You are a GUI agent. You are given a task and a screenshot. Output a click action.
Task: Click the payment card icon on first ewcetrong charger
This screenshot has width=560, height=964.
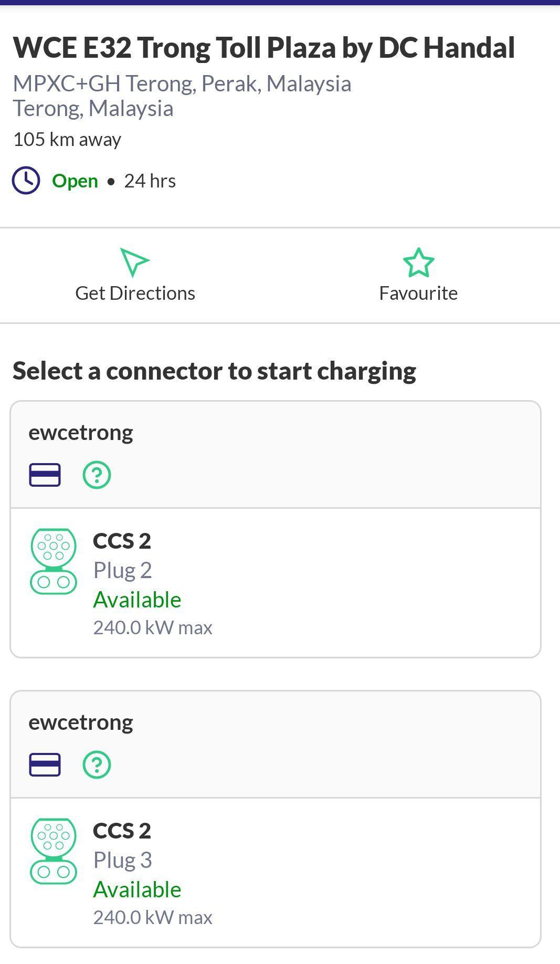tap(45, 476)
